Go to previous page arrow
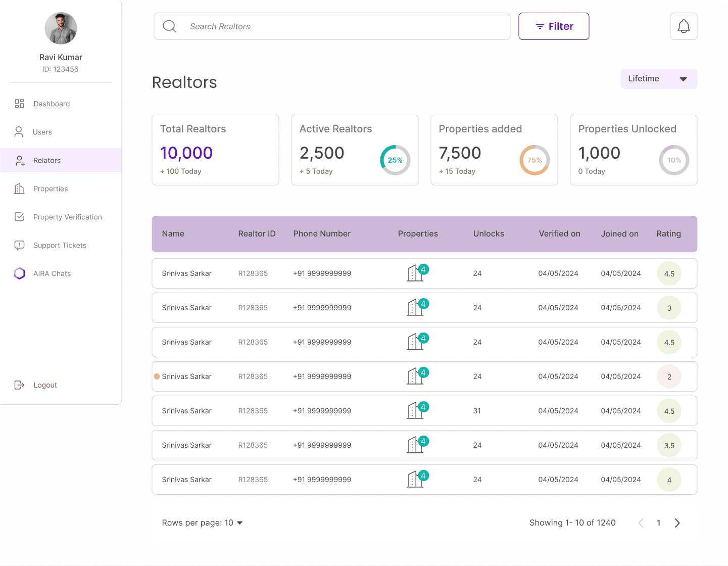The height and width of the screenshot is (566, 728). (641, 523)
